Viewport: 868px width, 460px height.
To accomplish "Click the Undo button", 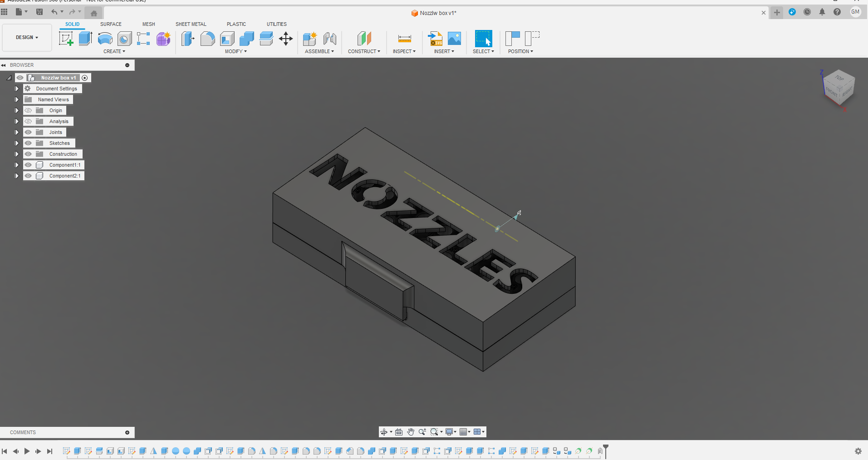I will 54,12.
